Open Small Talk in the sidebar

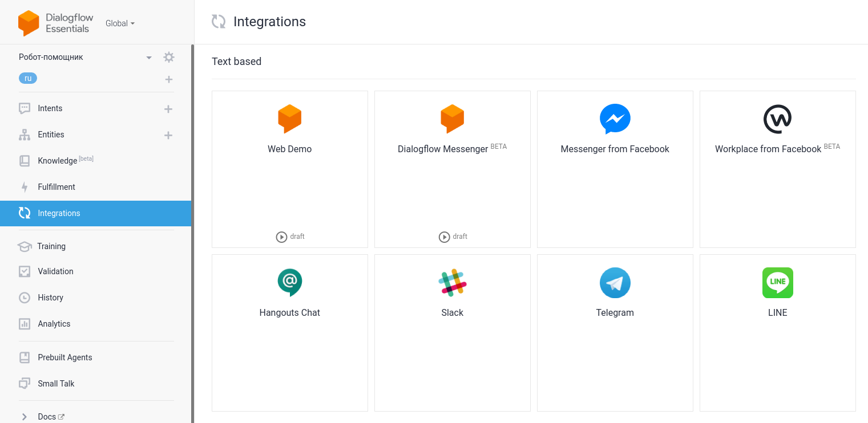tap(56, 384)
